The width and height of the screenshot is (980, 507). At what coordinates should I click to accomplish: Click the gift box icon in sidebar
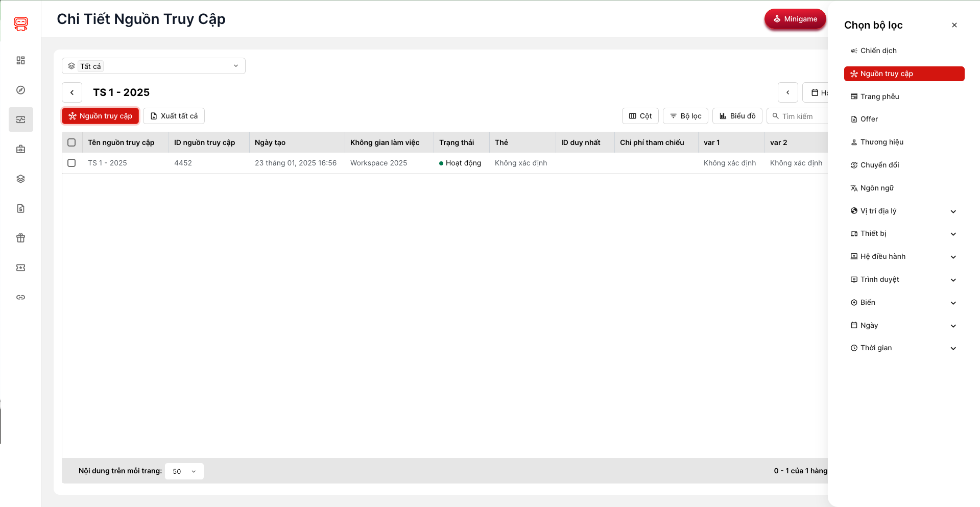(20, 238)
